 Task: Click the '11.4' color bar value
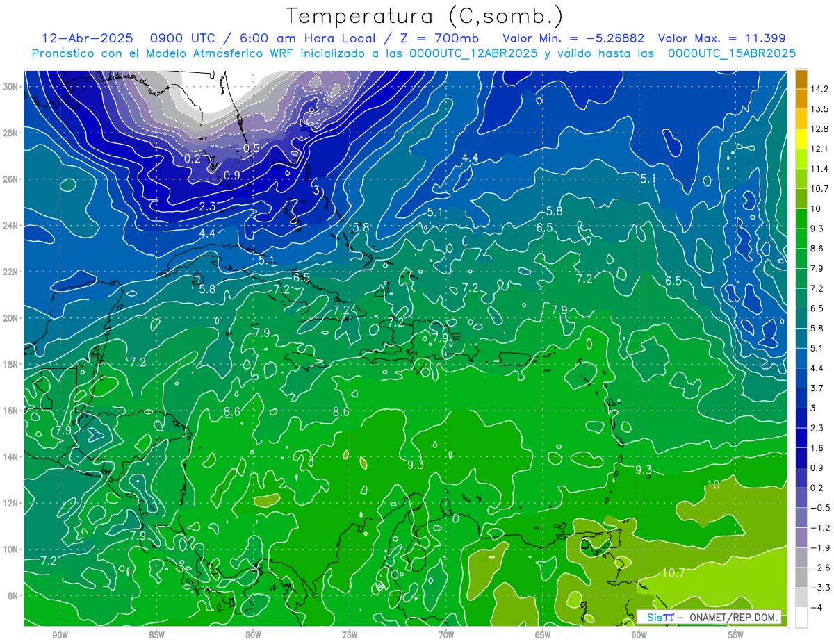tap(819, 169)
